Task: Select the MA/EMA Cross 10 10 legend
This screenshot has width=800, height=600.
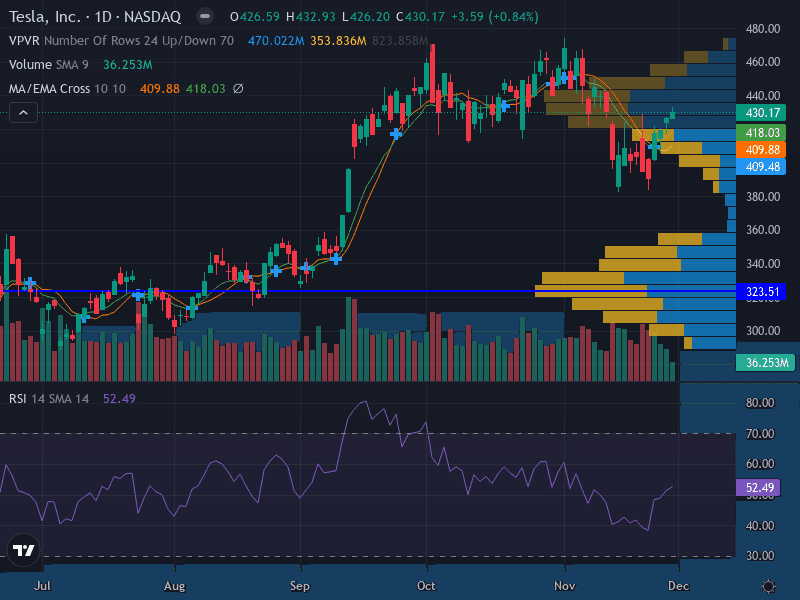Action: tap(67, 89)
